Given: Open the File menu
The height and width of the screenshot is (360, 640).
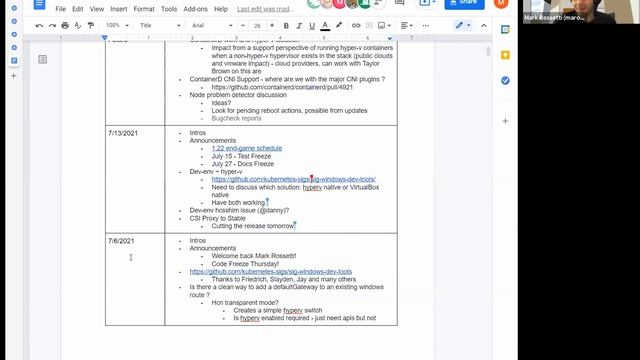Looking at the screenshot, I should [60, 9].
